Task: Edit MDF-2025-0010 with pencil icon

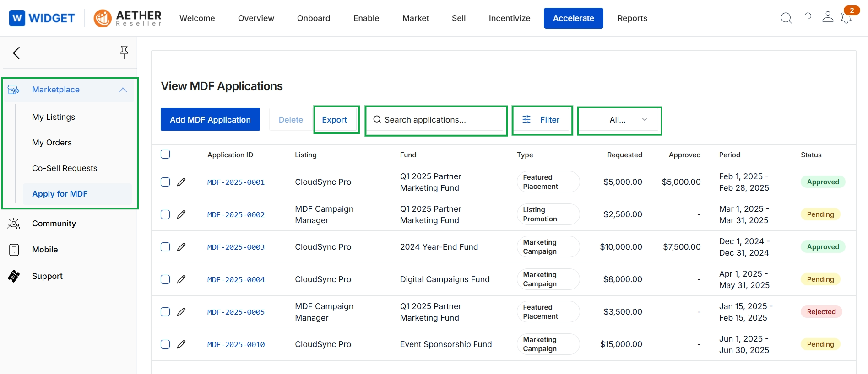Action: [181, 344]
